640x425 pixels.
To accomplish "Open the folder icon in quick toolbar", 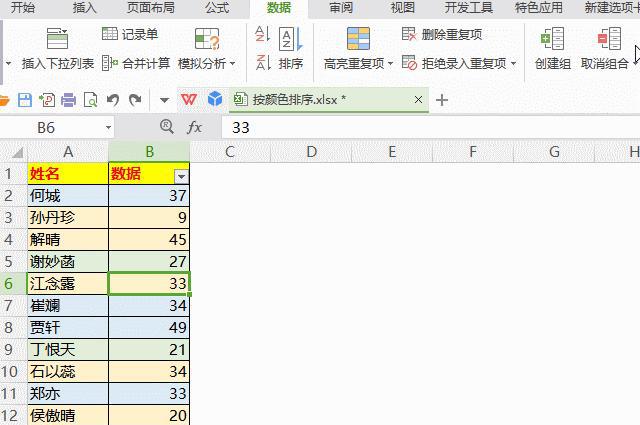I will pyautogui.click(x=4, y=100).
